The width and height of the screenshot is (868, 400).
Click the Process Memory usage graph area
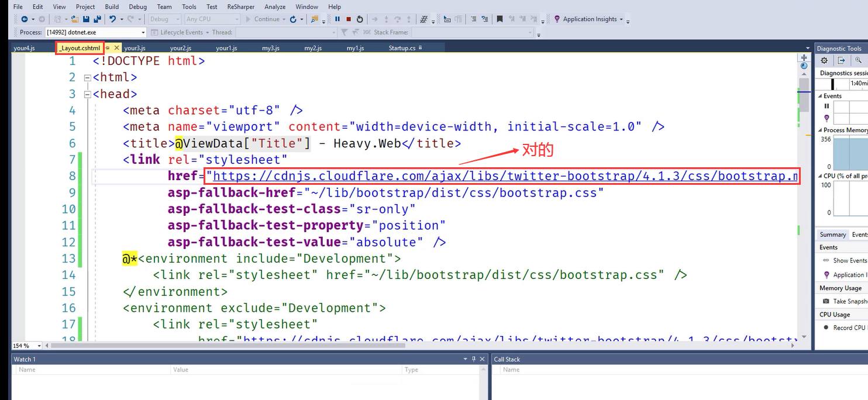tap(850, 153)
